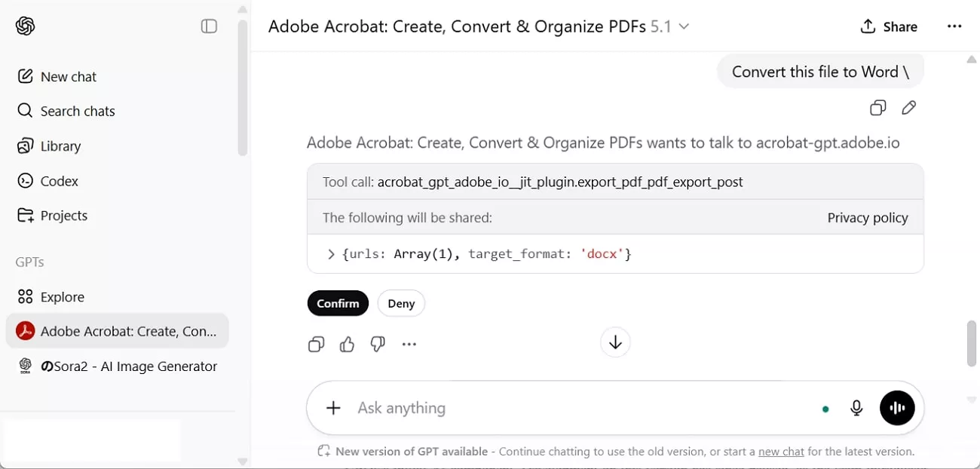Open the conversation options with the ellipsis
This screenshot has height=469, width=980.
(954, 26)
